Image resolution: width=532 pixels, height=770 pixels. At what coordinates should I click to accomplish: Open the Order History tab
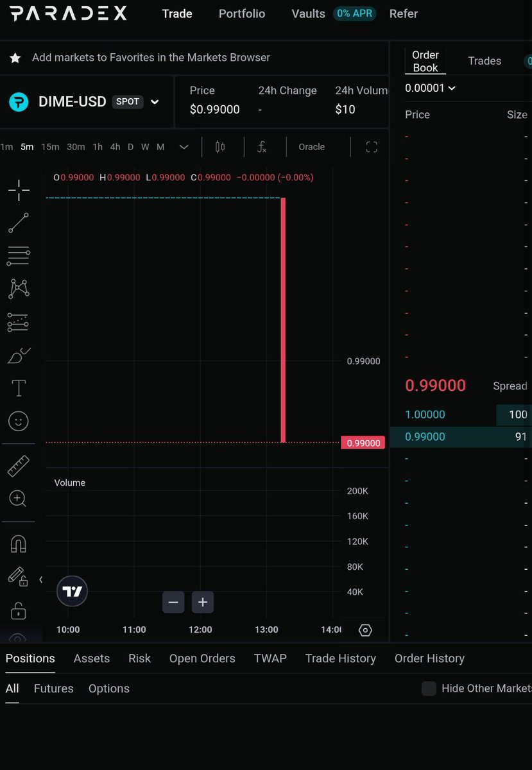[429, 658]
